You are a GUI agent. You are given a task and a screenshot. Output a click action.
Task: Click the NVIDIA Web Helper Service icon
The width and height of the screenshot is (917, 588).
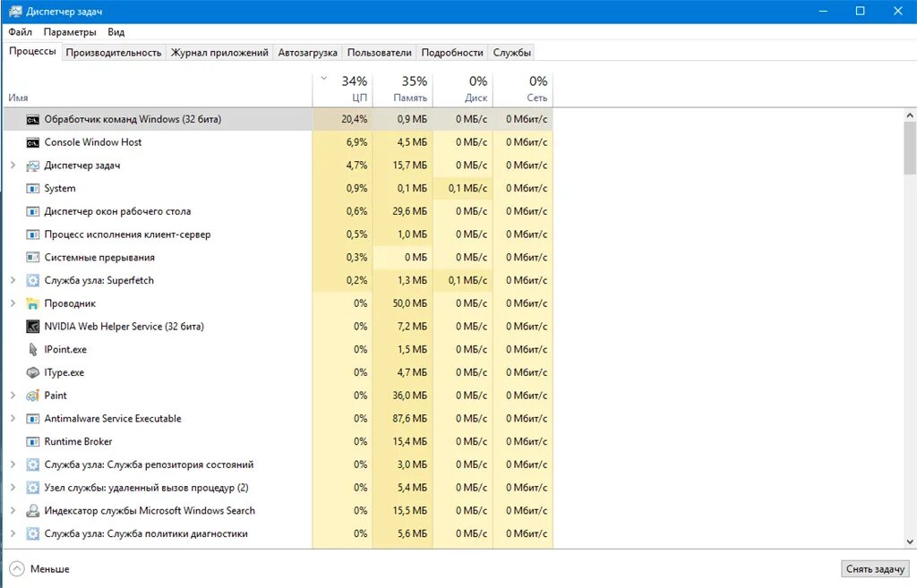33,326
